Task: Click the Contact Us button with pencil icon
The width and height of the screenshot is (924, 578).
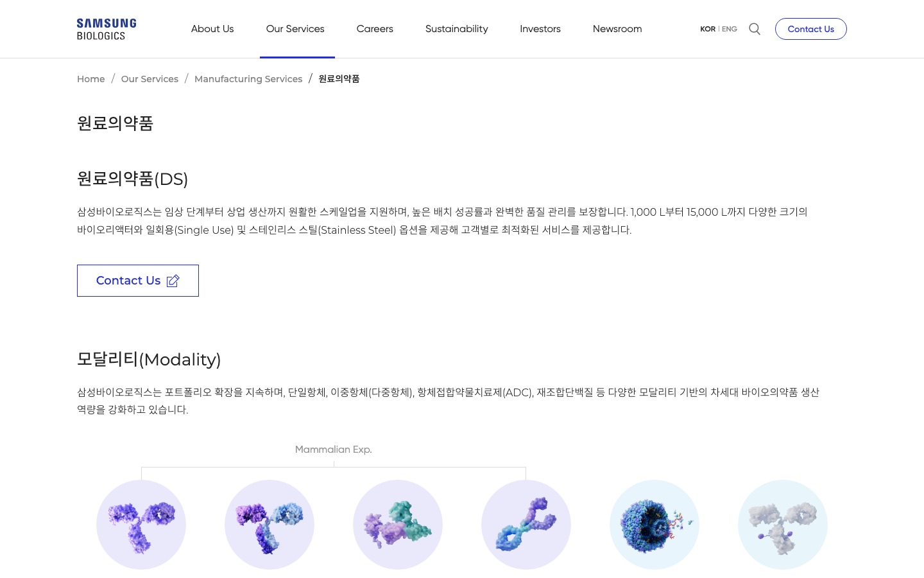Action: click(138, 281)
